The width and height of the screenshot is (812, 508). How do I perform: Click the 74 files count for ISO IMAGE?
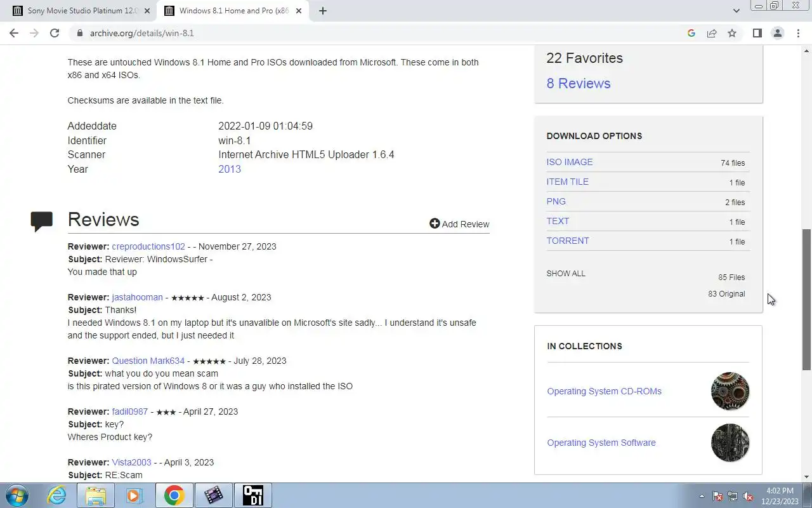click(x=733, y=163)
